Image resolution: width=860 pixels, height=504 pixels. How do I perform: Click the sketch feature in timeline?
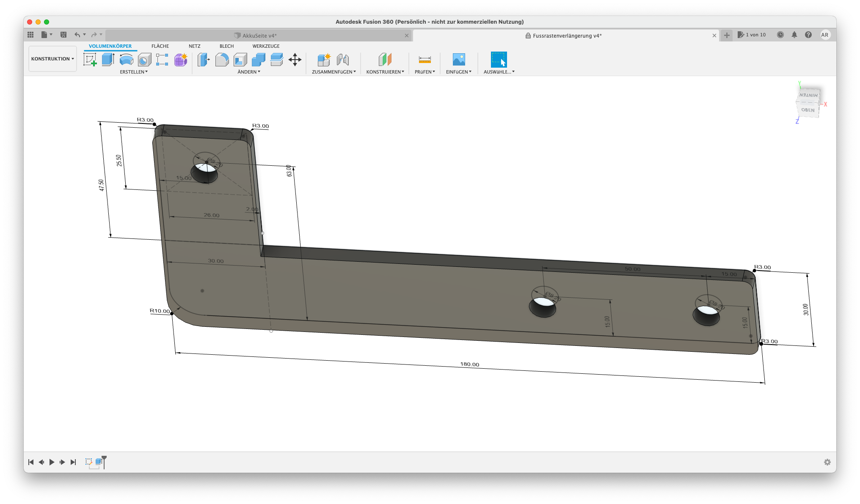click(x=89, y=462)
